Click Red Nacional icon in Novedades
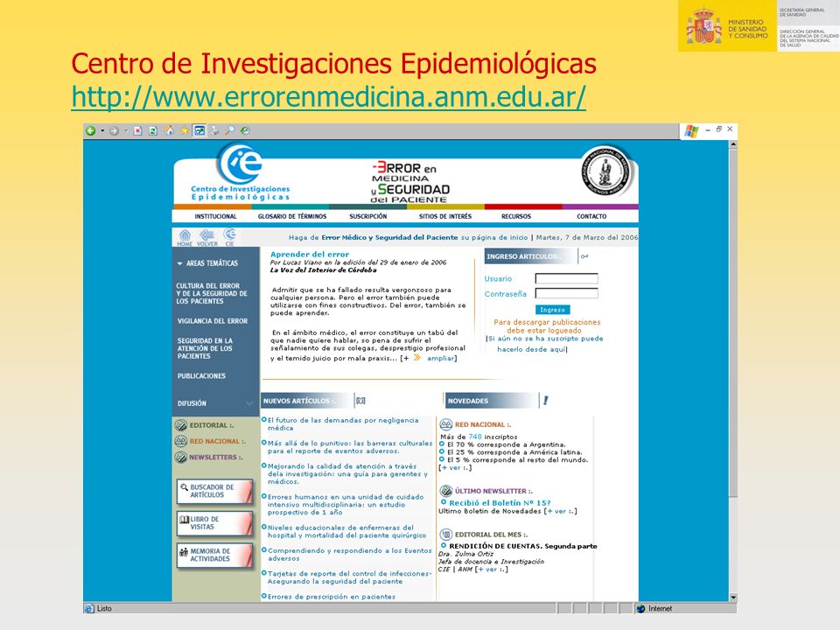The image size is (840, 630). point(445,425)
